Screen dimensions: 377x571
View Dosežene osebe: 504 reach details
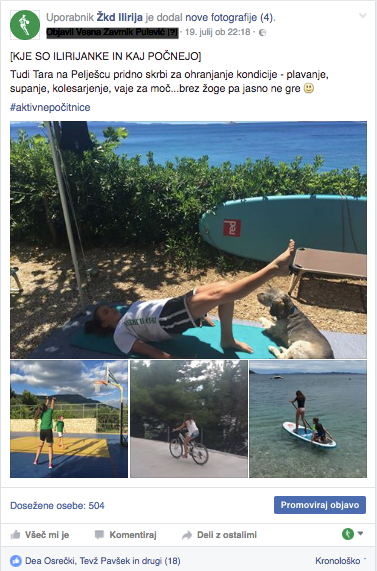(57, 505)
